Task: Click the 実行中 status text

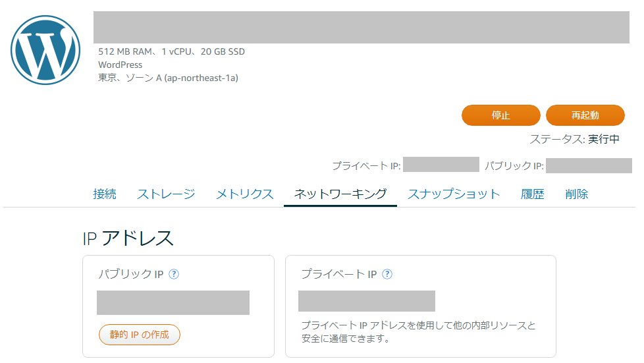Action: [x=604, y=140]
